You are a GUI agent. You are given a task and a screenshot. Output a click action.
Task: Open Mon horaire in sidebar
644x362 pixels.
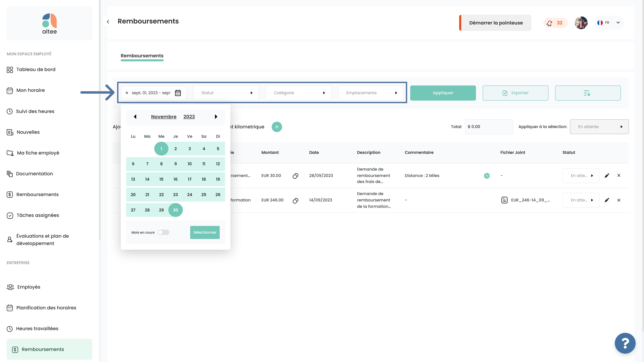point(26,90)
